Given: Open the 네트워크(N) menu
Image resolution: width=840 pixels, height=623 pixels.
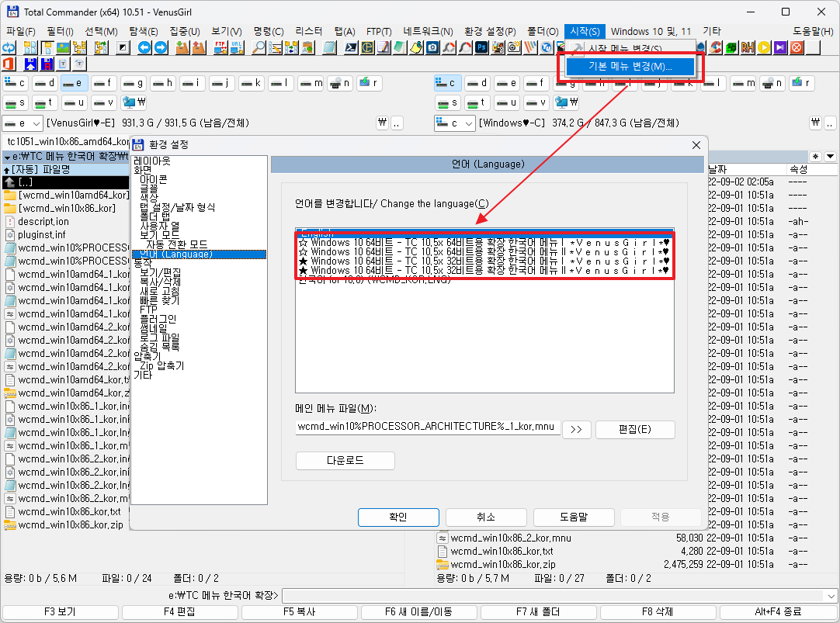Looking at the screenshot, I should coord(428,32).
